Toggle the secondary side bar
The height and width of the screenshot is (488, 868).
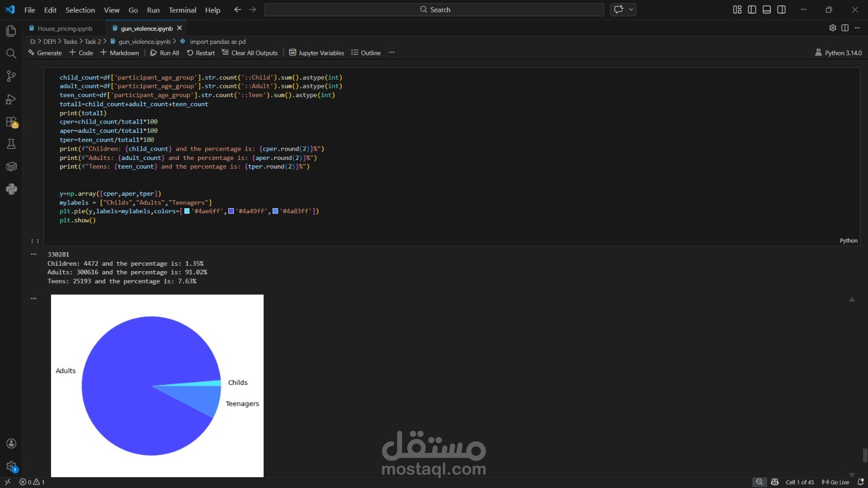tap(781, 10)
